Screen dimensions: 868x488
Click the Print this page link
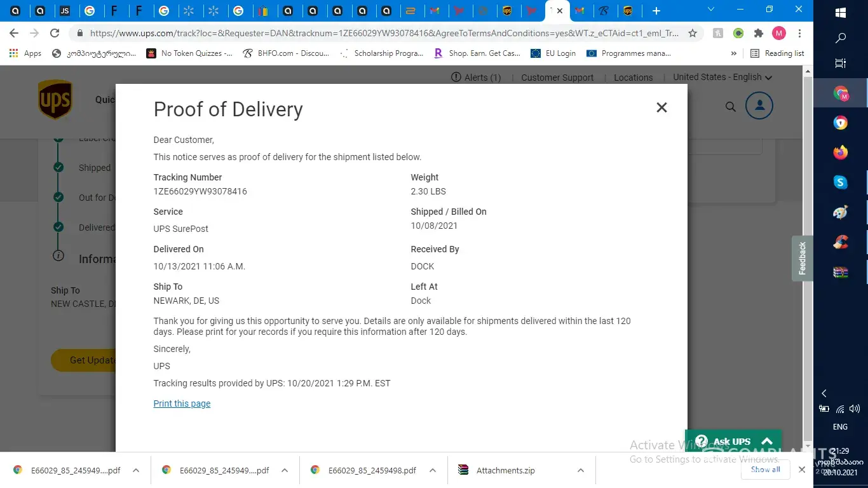(182, 403)
